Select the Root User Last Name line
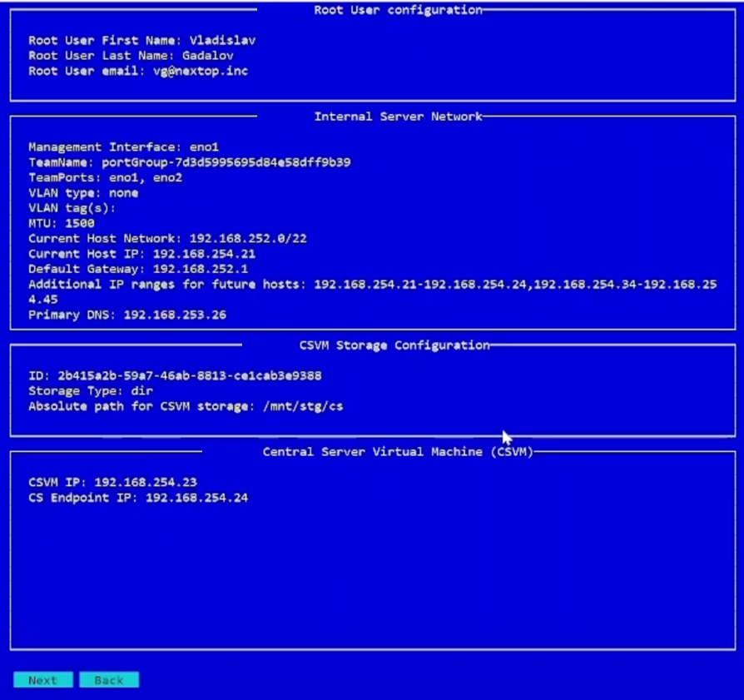744x700 pixels. [x=131, y=56]
